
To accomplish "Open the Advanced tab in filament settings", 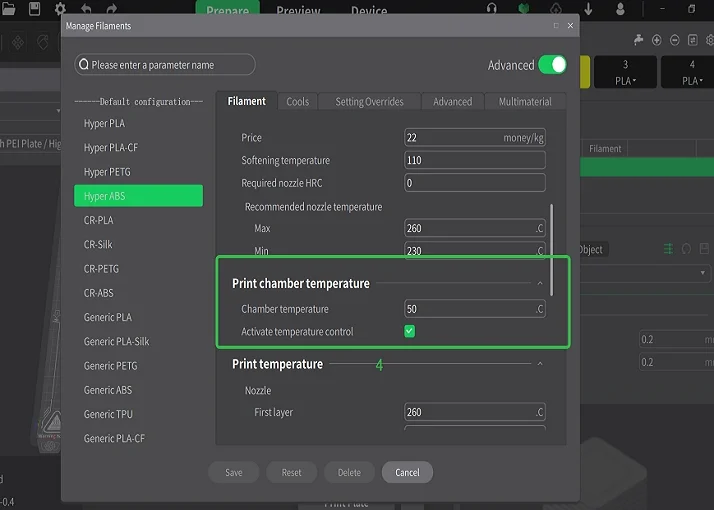I will 453,102.
